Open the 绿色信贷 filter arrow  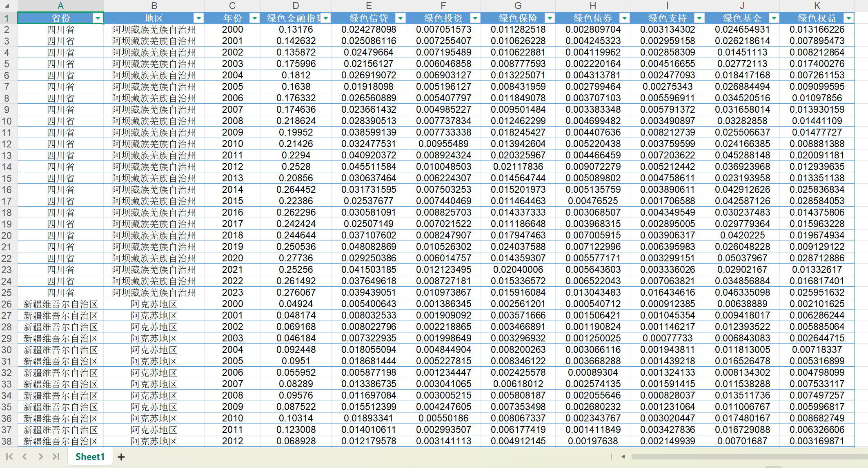[x=401, y=18]
